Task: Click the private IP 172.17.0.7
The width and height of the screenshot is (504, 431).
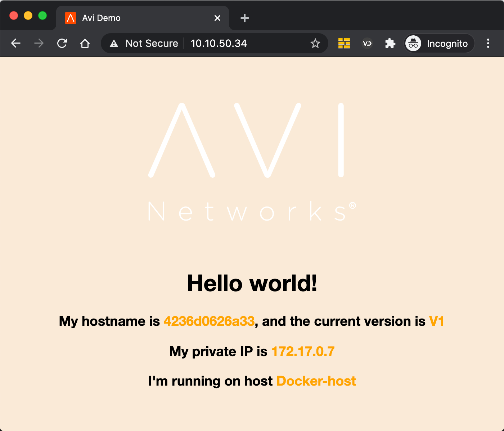Action: click(303, 351)
